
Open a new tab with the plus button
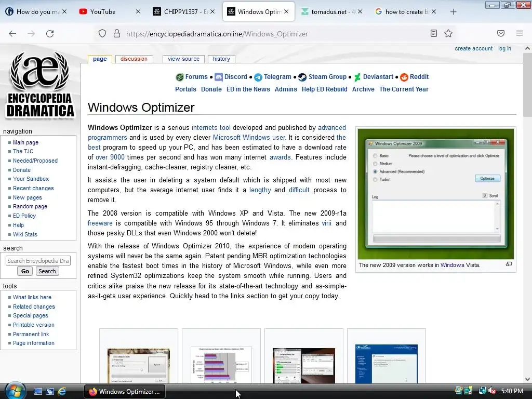coord(453,12)
